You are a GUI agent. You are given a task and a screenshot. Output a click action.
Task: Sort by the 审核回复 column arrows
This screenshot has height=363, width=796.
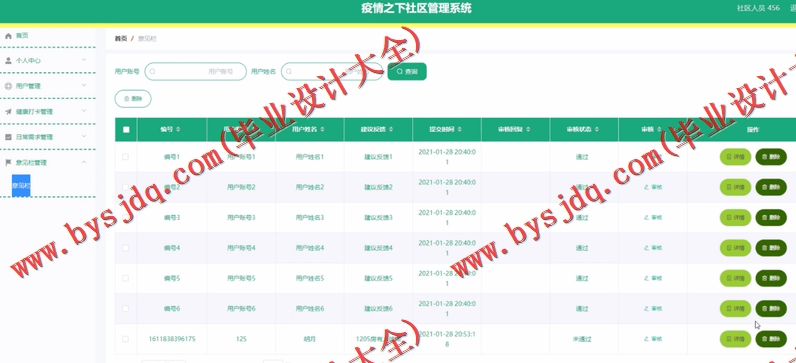click(528, 130)
